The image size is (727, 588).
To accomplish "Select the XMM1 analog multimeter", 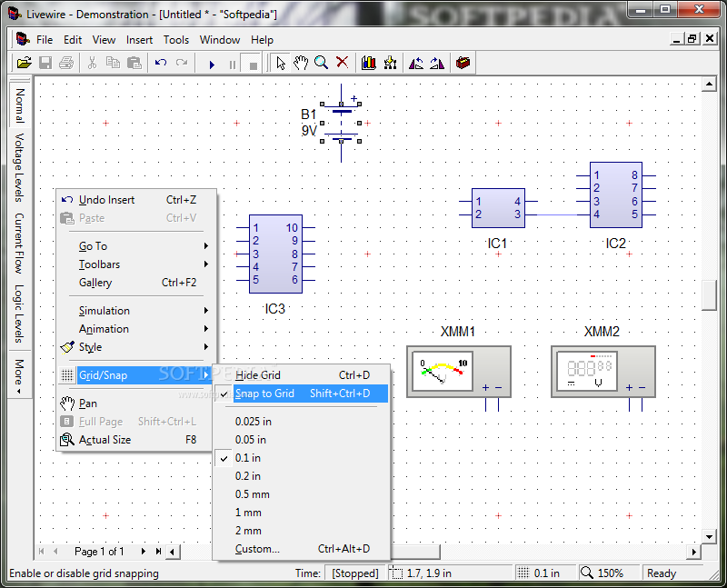I will pos(459,372).
